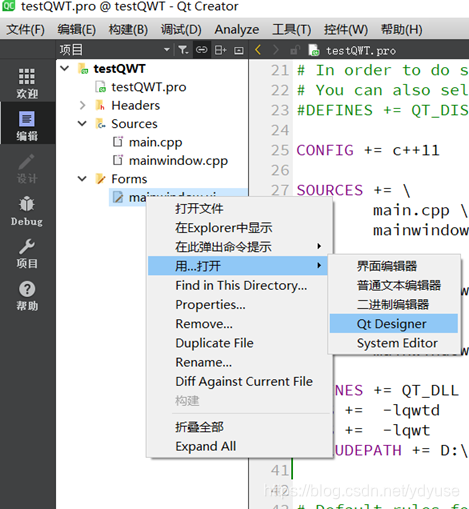Toggle synchronize with editor link icon
The image size is (469, 509).
pos(201,50)
